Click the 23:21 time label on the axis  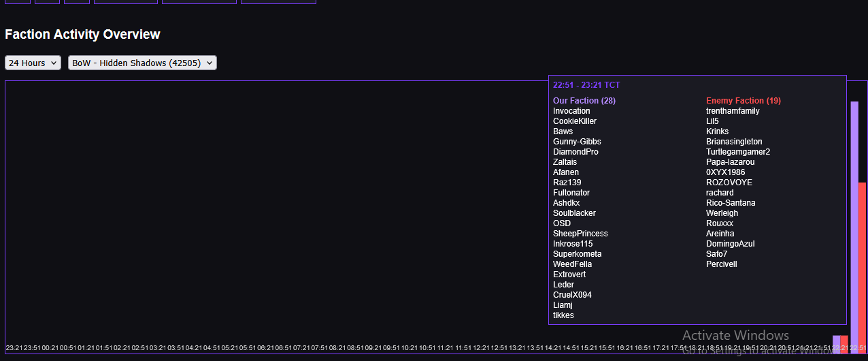pyautogui.click(x=14, y=347)
